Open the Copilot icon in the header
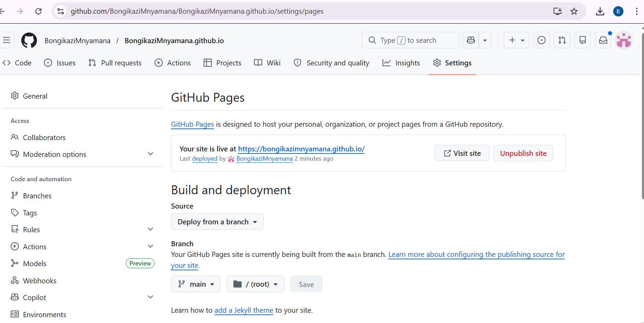 click(x=471, y=40)
